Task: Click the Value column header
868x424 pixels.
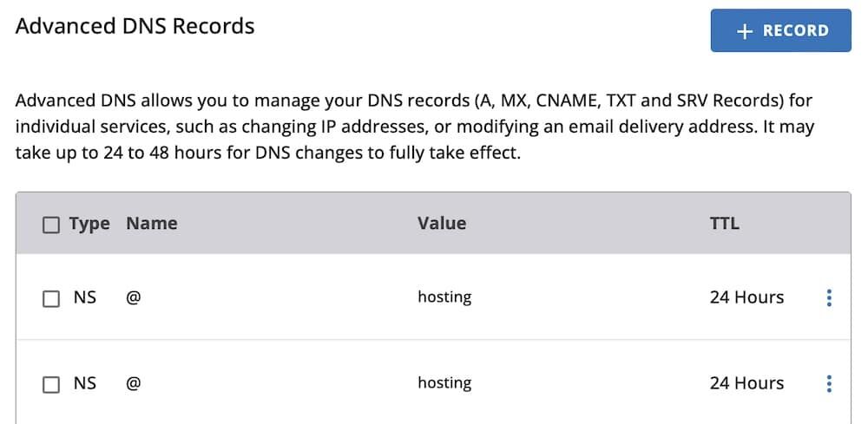Action: [441, 224]
